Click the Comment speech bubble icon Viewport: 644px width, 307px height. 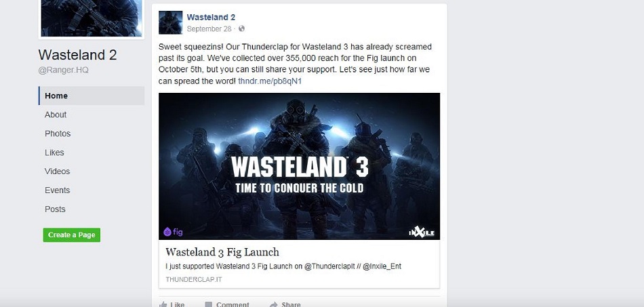(209, 304)
